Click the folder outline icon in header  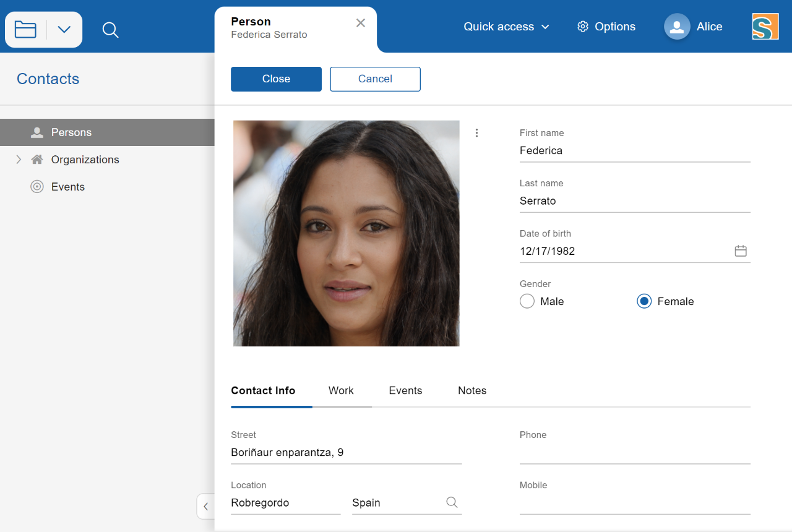tap(25, 30)
